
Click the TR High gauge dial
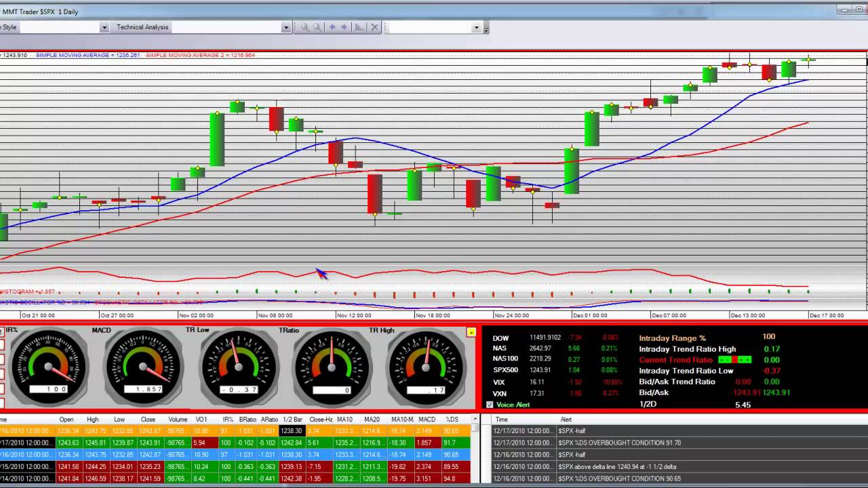click(426, 367)
